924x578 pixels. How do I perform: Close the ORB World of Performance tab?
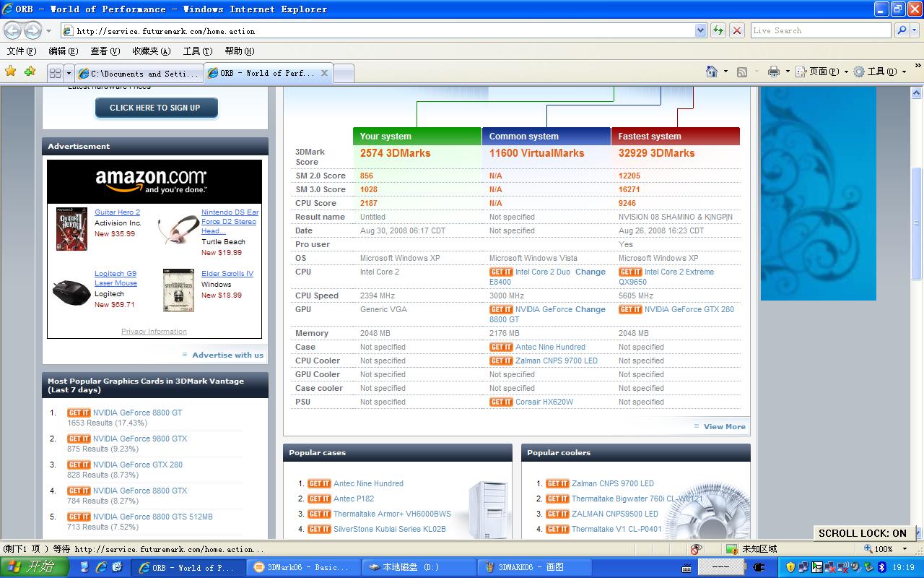coord(324,73)
